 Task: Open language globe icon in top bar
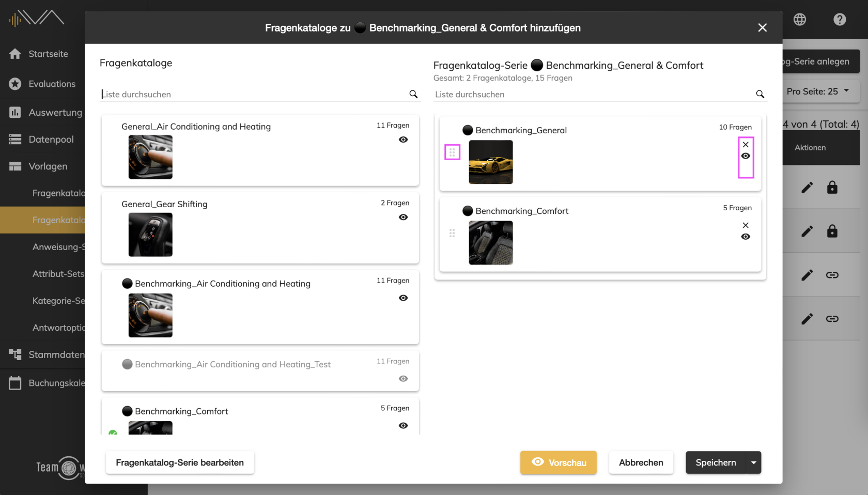coord(800,20)
